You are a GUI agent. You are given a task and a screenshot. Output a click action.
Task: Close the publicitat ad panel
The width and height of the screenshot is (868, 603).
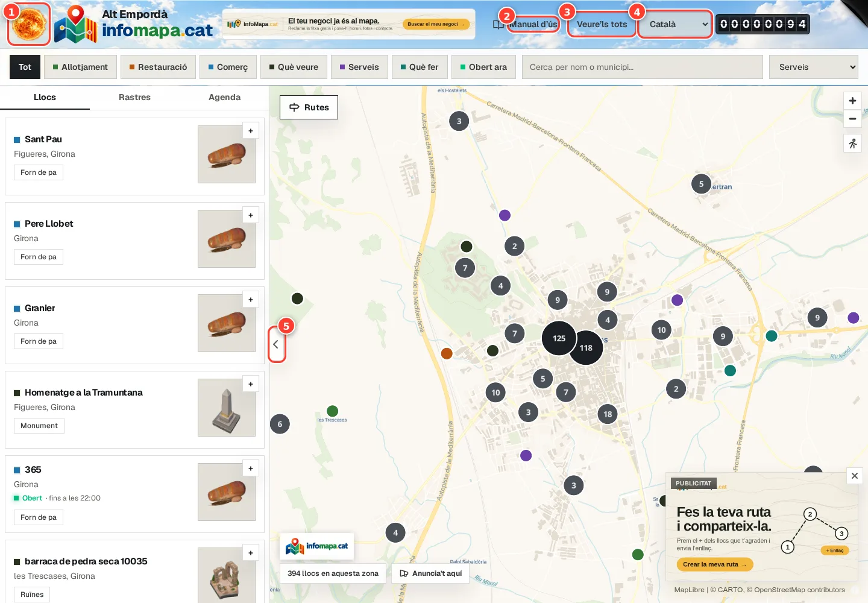tap(854, 476)
